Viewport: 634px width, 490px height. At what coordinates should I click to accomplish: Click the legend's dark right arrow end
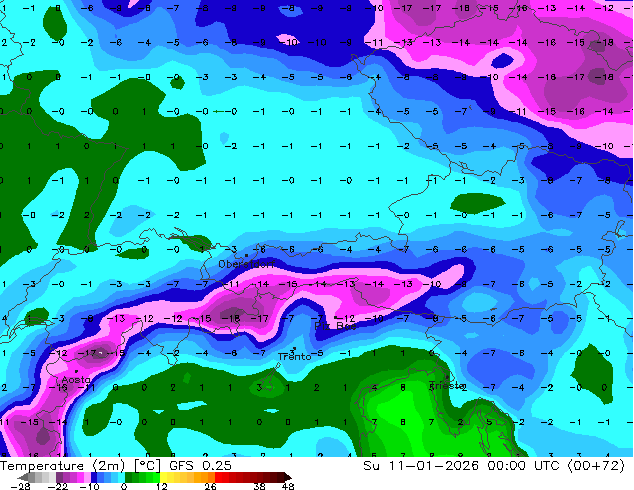point(288,477)
